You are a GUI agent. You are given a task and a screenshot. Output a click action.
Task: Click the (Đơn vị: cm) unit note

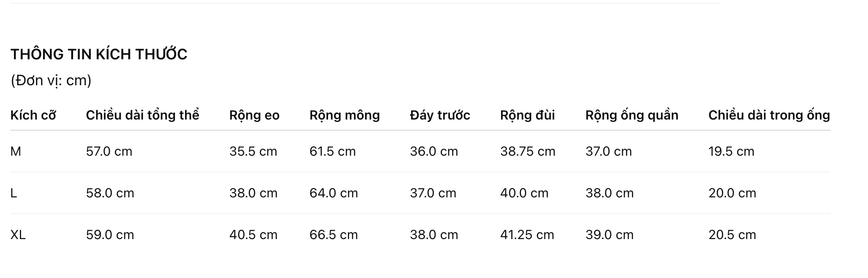tap(51, 81)
